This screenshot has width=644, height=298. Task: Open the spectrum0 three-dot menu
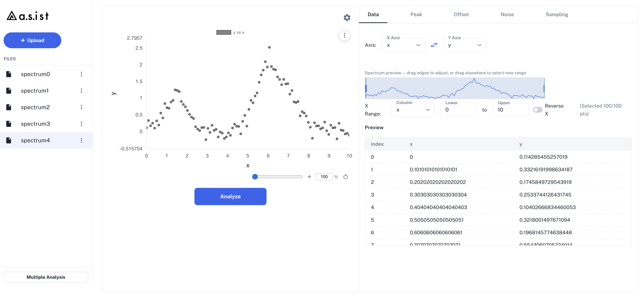pyautogui.click(x=81, y=74)
